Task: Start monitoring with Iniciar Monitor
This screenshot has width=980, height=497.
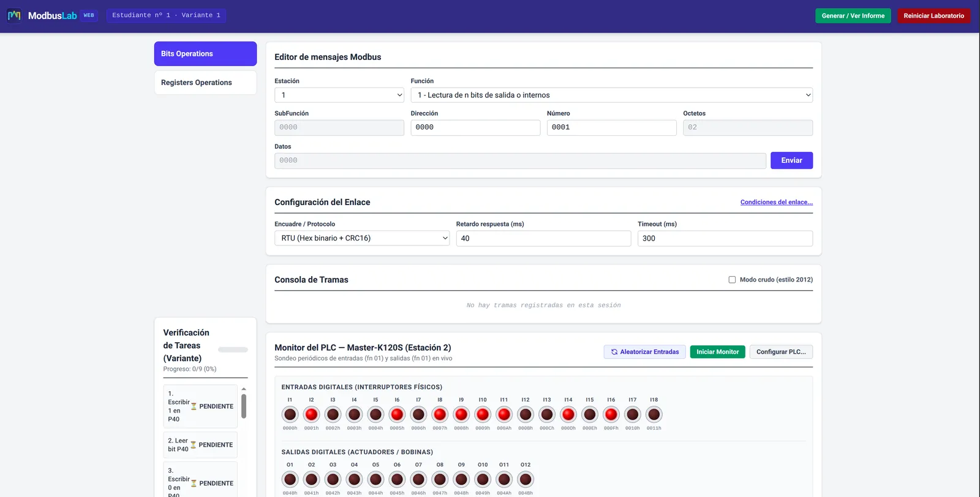Action: (718, 352)
